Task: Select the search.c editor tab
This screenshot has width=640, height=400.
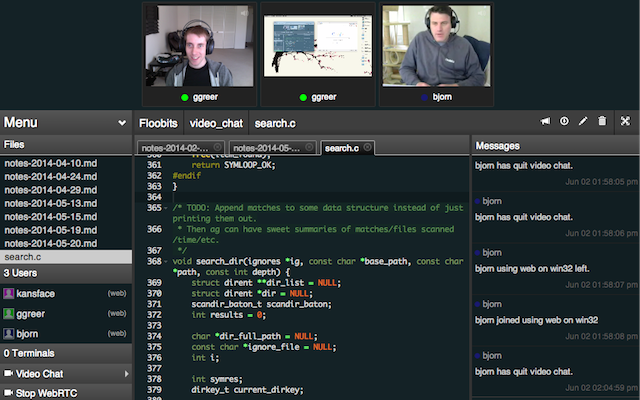Action: tap(347, 148)
